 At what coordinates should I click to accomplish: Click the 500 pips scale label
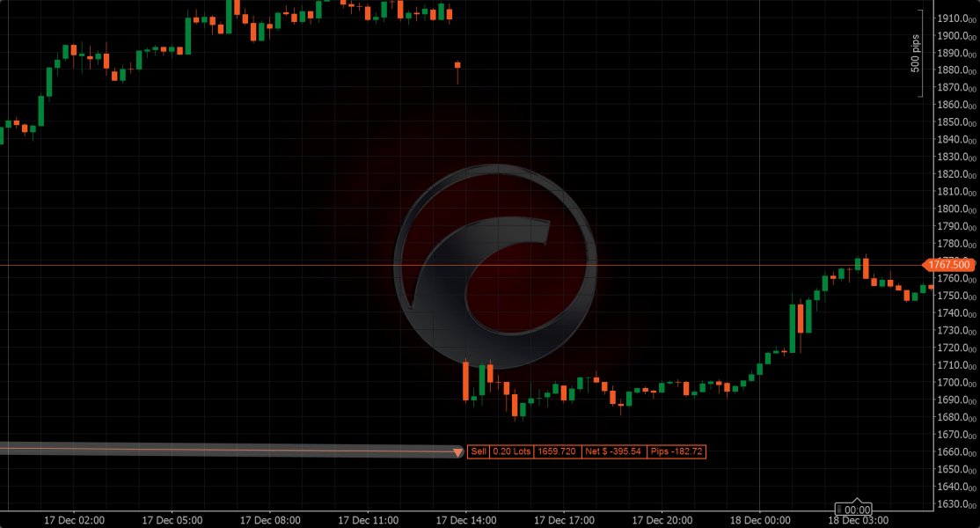(915, 54)
